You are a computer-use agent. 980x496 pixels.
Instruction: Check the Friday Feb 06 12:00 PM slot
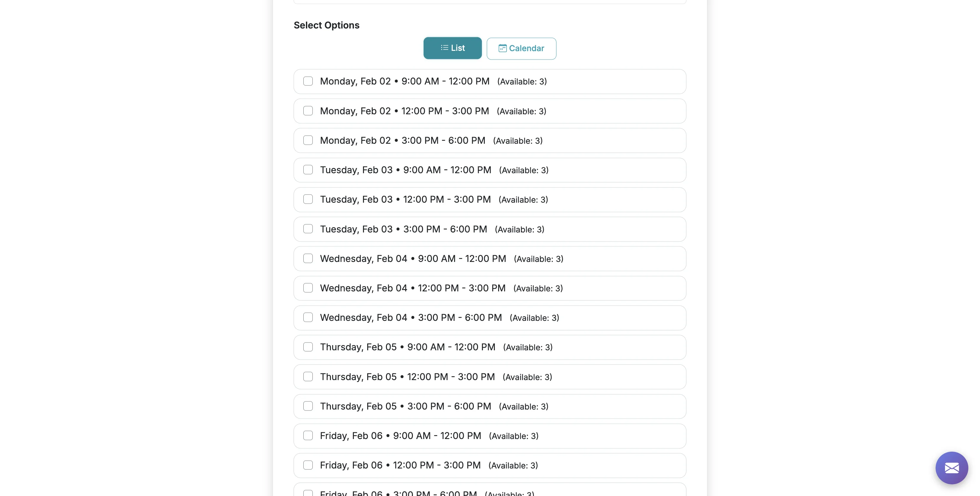(x=308, y=465)
